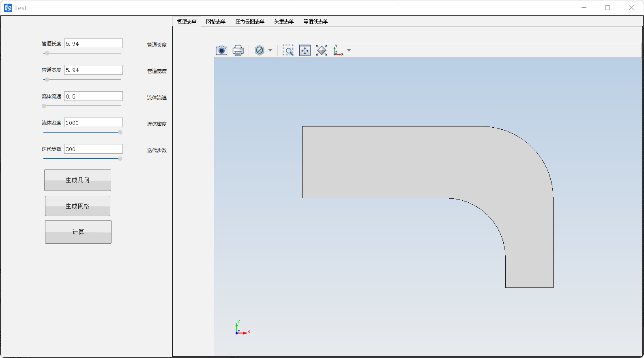Click the camera screenshot icon
This screenshot has width=644, height=358.
click(221, 50)
